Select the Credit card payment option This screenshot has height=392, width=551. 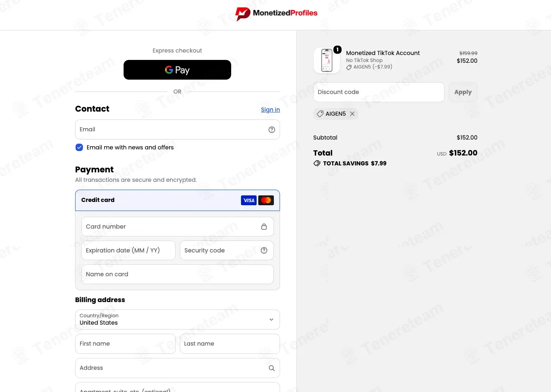pos(177,200)
